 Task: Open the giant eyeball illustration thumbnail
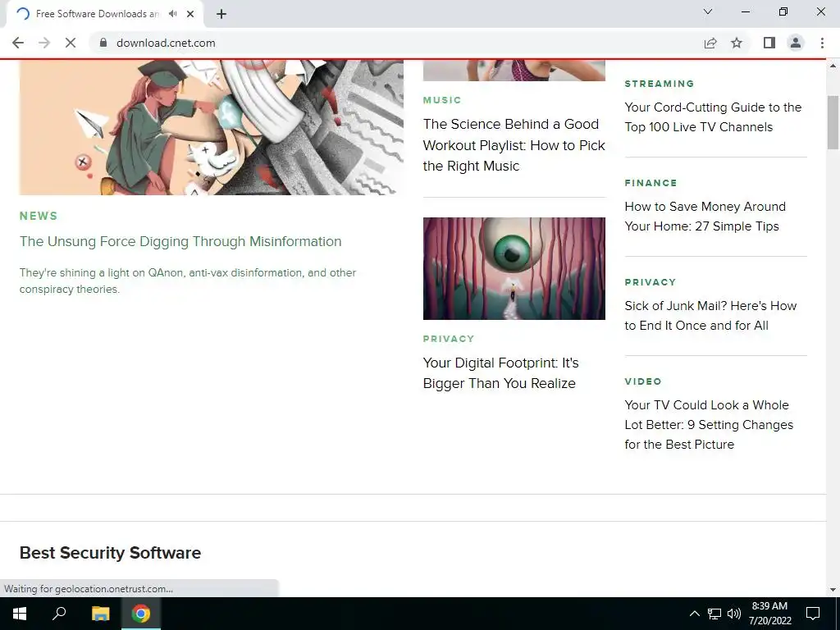coord(514,268)
